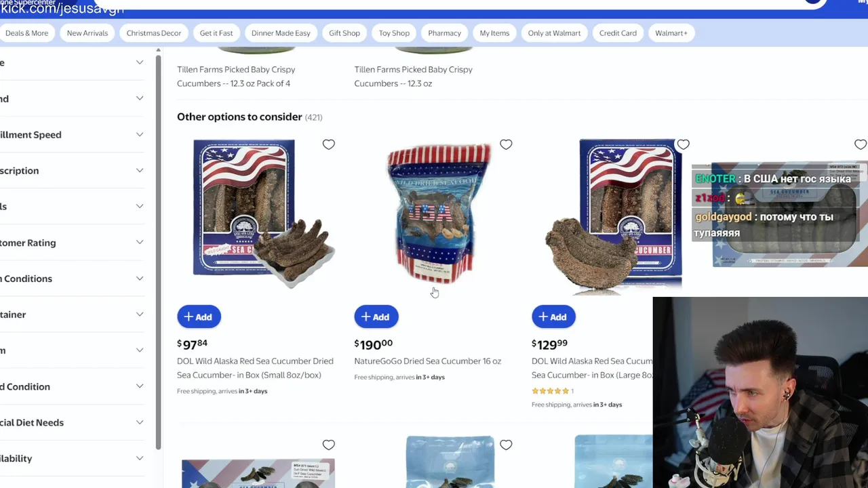
Task: Go to Christmas Decor section
Action: [x=154, y=33]
